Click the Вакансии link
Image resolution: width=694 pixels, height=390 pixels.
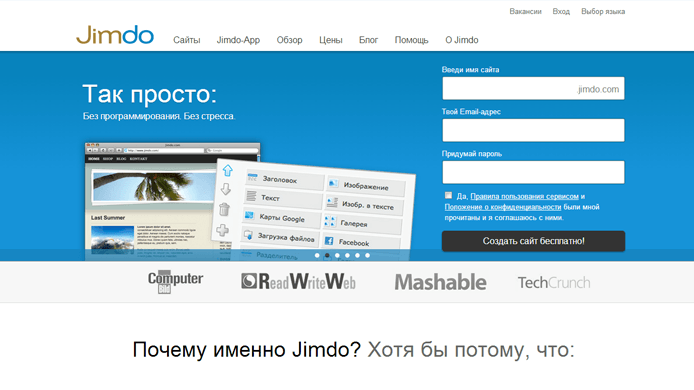tap(525, 12)
